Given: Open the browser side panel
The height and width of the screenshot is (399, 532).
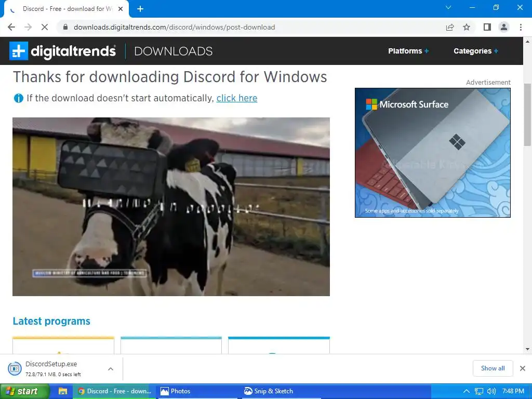Looking at the screenshot, I should tap(487, 27).
